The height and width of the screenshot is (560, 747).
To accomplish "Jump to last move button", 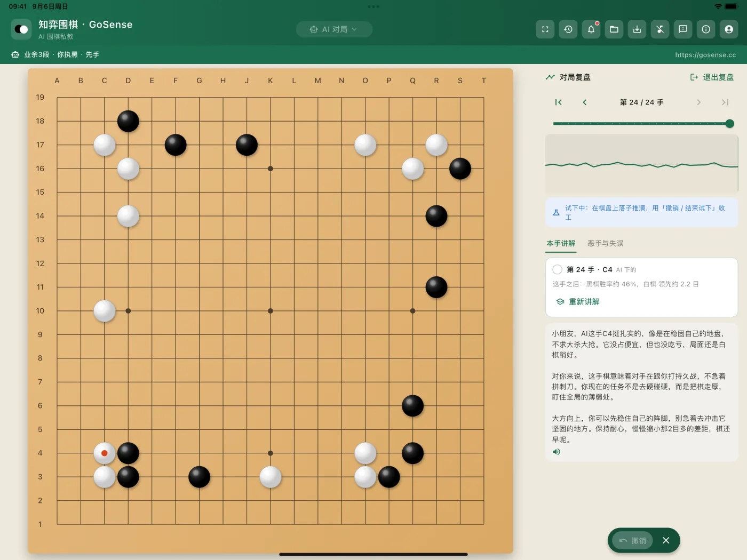I will click(x=725, y=102).
